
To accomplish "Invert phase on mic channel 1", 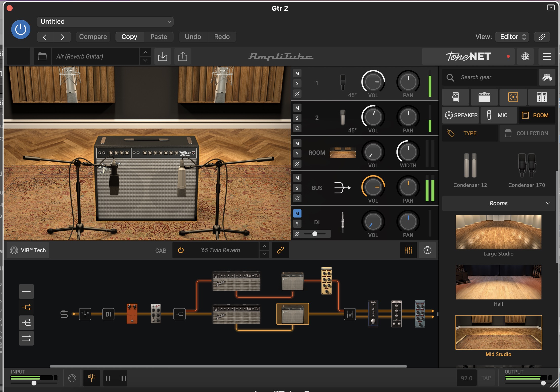I will tap(297, 94).
